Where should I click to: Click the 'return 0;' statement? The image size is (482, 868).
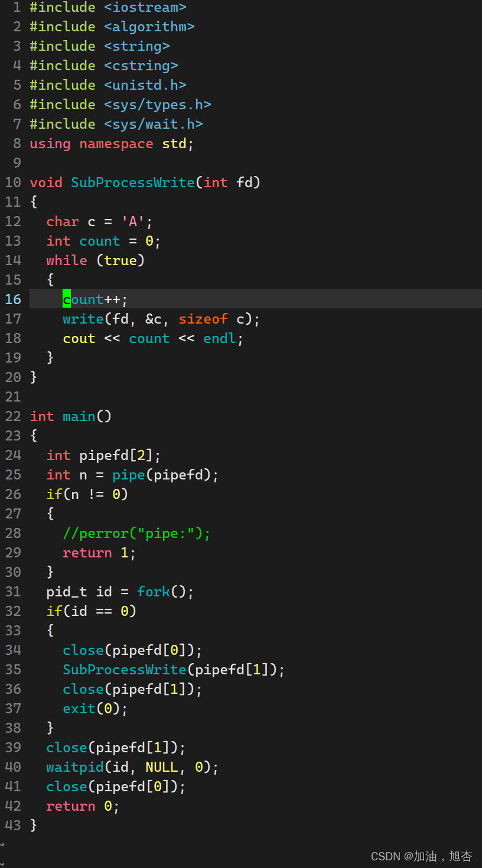point(83,807)
